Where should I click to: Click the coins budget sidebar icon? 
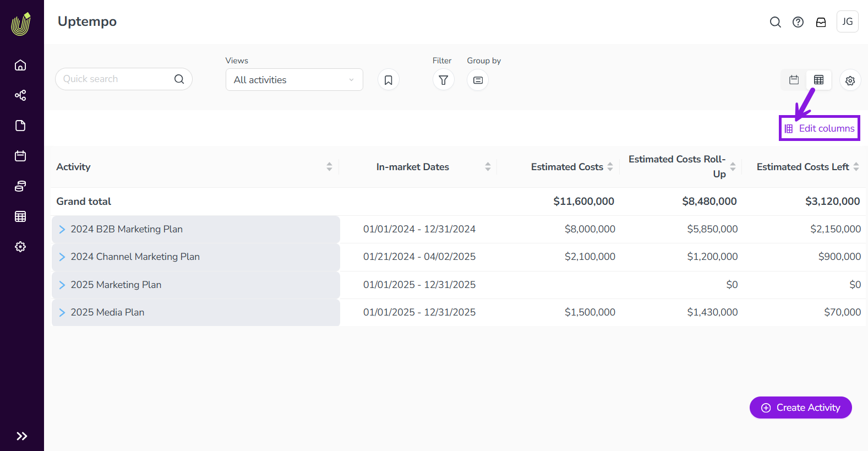point(20,186)
